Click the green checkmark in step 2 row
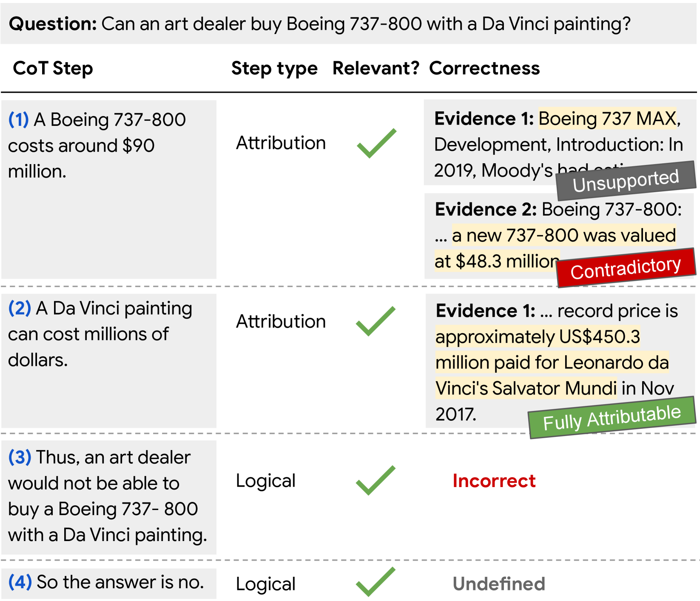Image resolution: width=700 pixels, height=601 pixels. pyautogui.click(x=376, y=322)
